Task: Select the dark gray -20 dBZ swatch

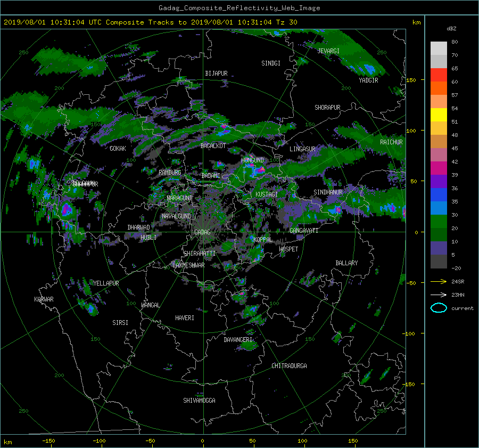Action: click(439, 261)
